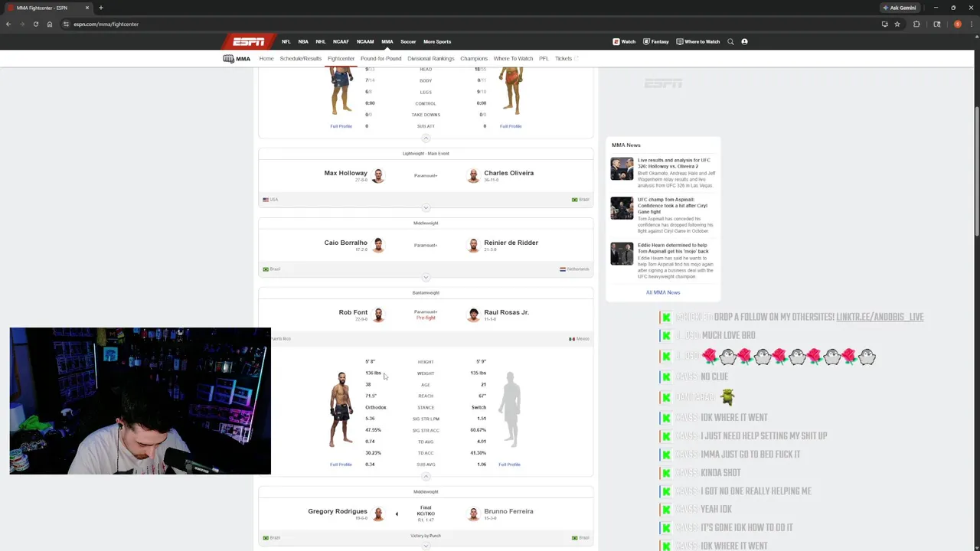
Task: Switch to the Pound-for-Pound tab
Action: 381,58
